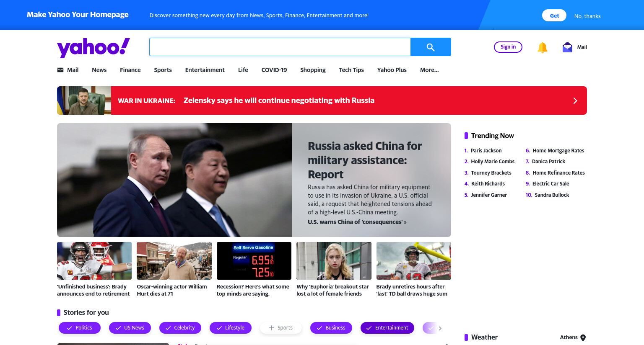This screenshot has width=644, height=345.
Task: Open the War in Ukraine banner arrow
Action: point(575,100)
